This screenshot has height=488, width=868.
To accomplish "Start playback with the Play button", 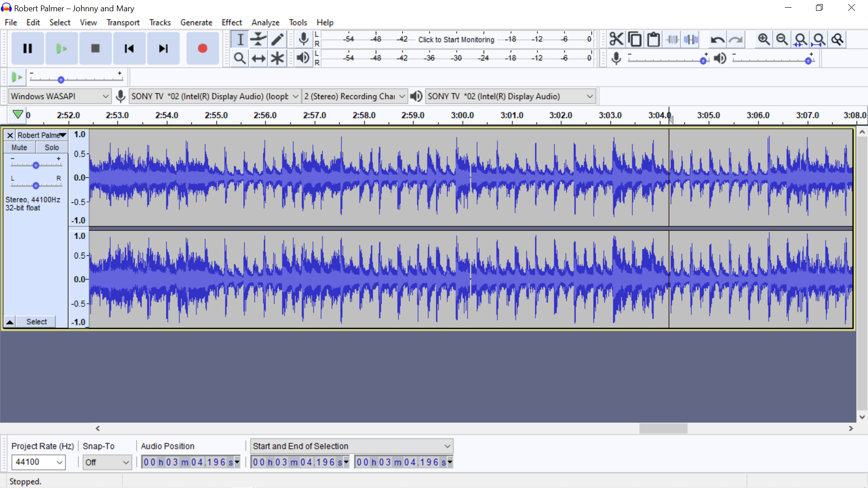I will coord(61,48).
